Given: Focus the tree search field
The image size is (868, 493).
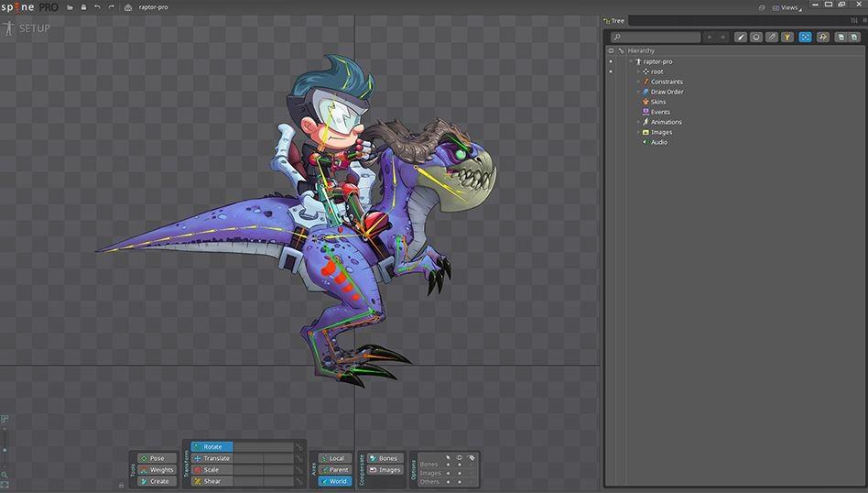Looking at the screenshot, I should click(655, 38).
